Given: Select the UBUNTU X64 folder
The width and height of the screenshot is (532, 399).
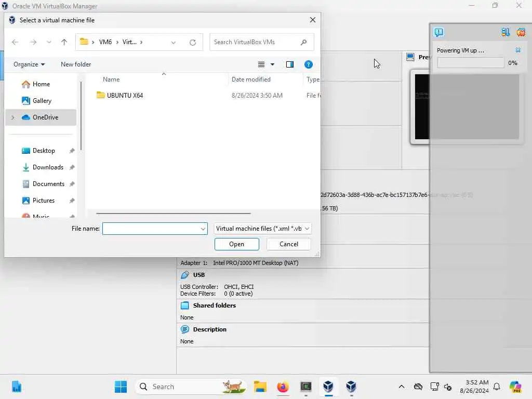Looking at the screenshot, I should (120, 96).
